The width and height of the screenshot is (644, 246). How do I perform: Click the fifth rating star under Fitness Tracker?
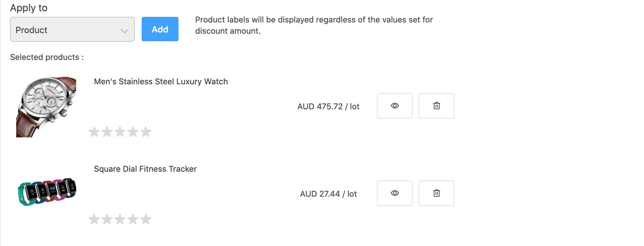point(146,219)
